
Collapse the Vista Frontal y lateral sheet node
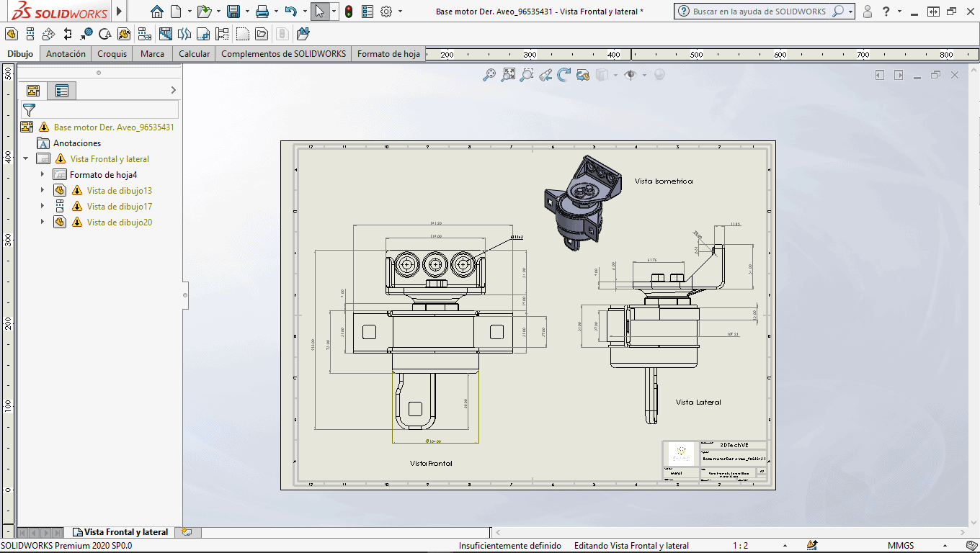click(x=27, y=159)
